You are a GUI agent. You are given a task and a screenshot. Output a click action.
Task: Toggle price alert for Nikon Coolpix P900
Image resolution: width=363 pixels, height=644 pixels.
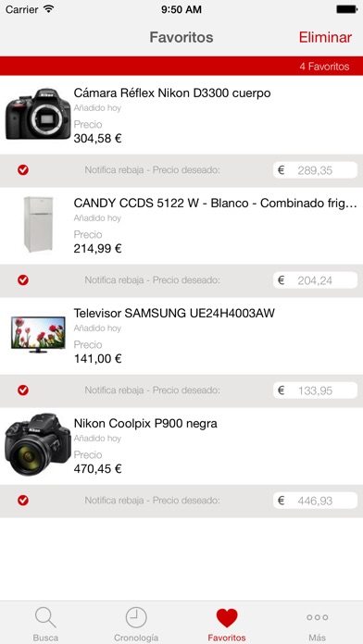(23, 501)
